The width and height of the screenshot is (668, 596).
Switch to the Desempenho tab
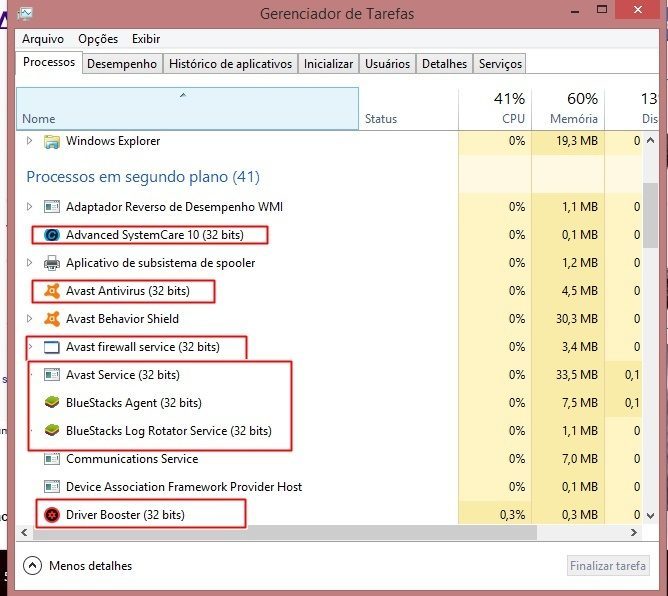122,64
